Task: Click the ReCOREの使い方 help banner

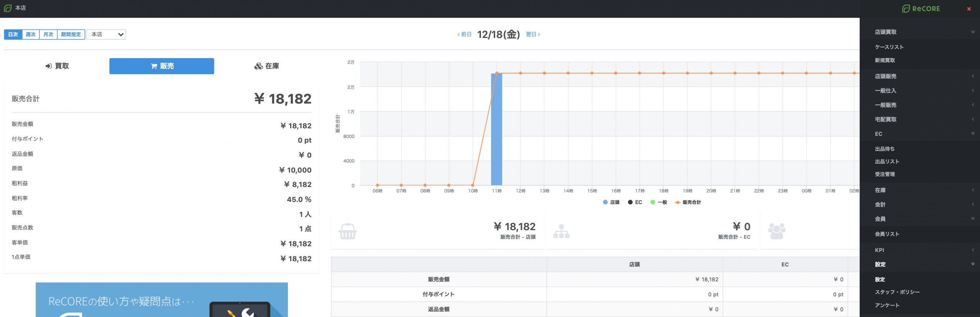Action: click(x=162, y=300)
